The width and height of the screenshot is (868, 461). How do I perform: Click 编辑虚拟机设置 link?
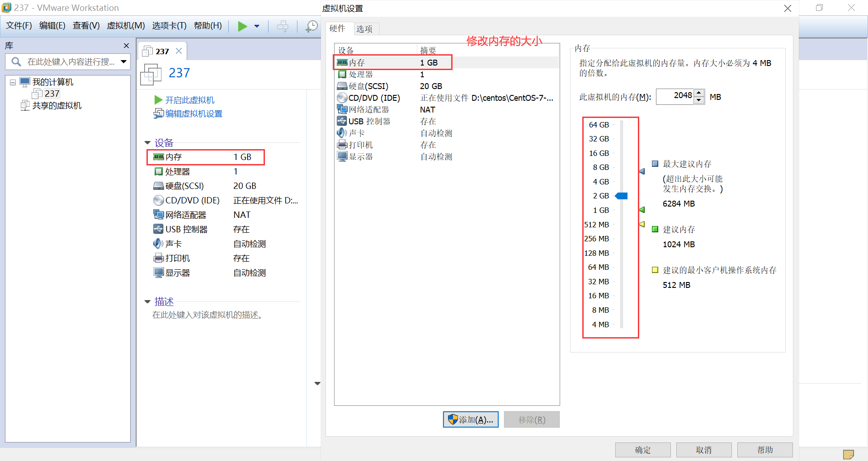pyautogui.click(x=193, y=113)
